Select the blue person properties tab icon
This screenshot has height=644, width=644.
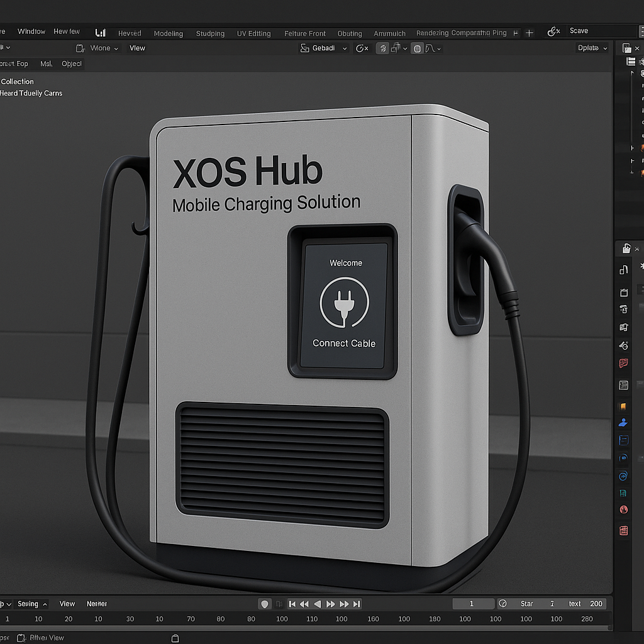click(x=624, y=423)
